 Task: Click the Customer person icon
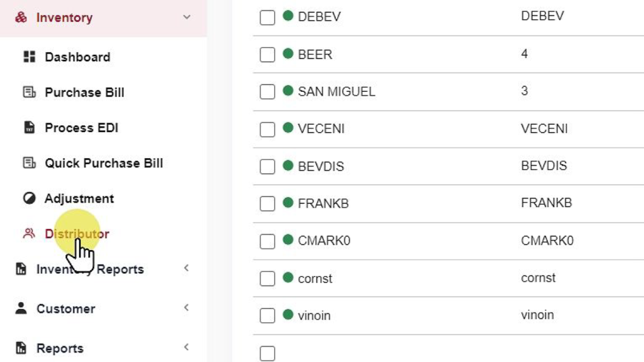[x=21, y=308]
